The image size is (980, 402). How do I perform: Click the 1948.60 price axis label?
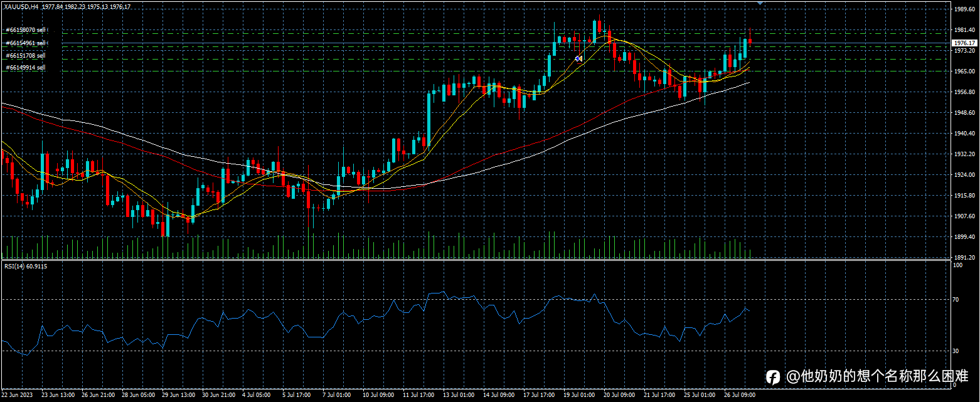(x=966, y=113)
